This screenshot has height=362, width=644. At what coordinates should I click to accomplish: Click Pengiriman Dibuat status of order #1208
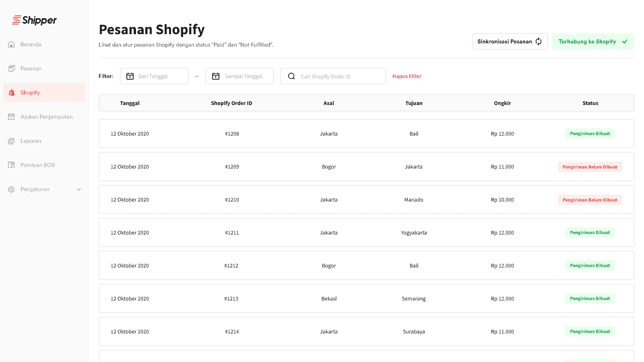(x=590, y=134)
